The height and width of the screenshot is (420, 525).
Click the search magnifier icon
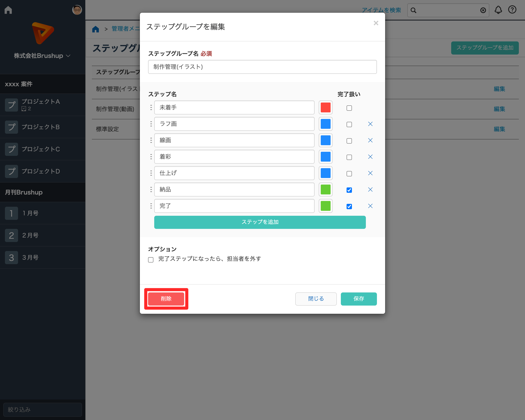point(413,10)
